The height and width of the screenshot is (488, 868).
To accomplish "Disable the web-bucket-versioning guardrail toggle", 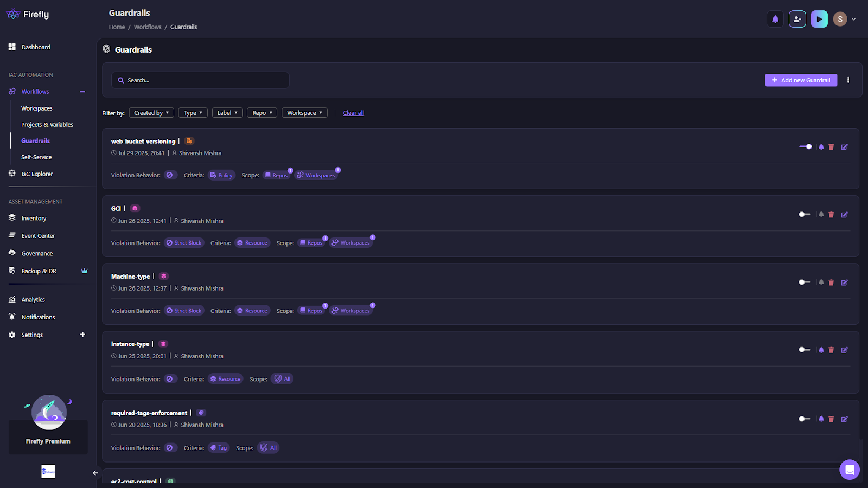I will 806,147.
